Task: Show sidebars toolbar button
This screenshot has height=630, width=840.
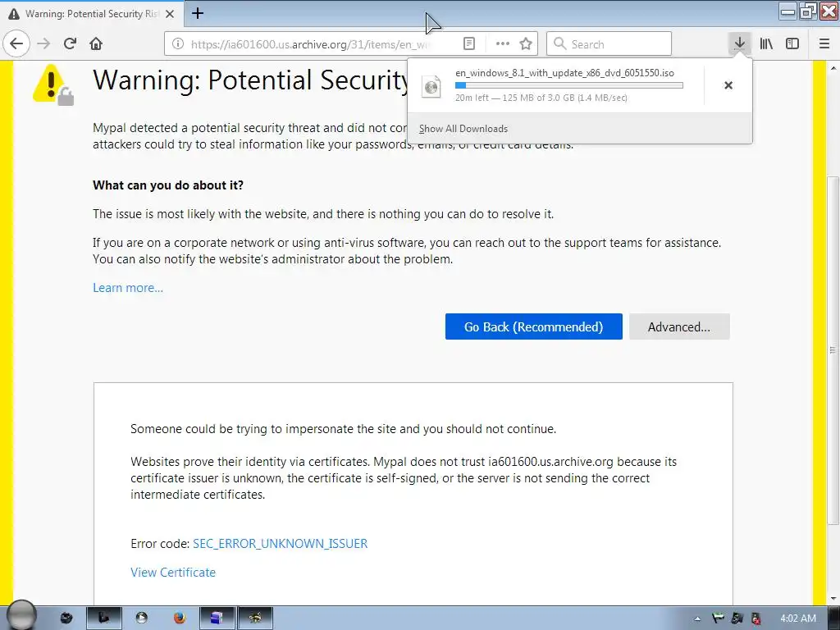Action: click(x=792, y=43)
